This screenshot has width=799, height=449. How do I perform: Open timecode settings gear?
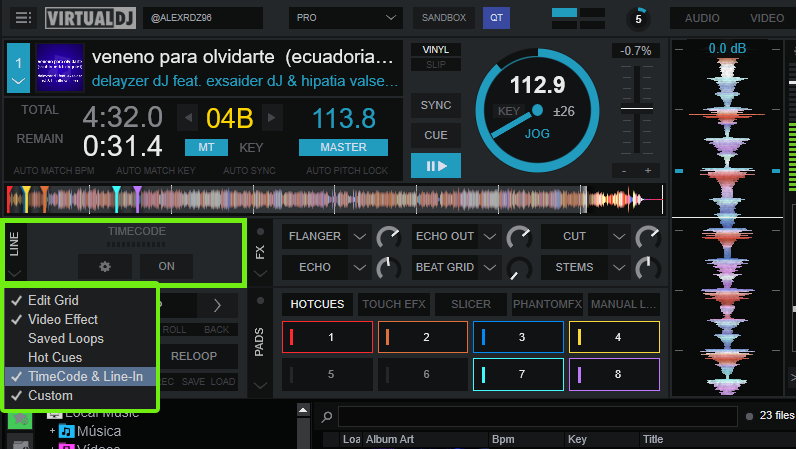(105, 267)
